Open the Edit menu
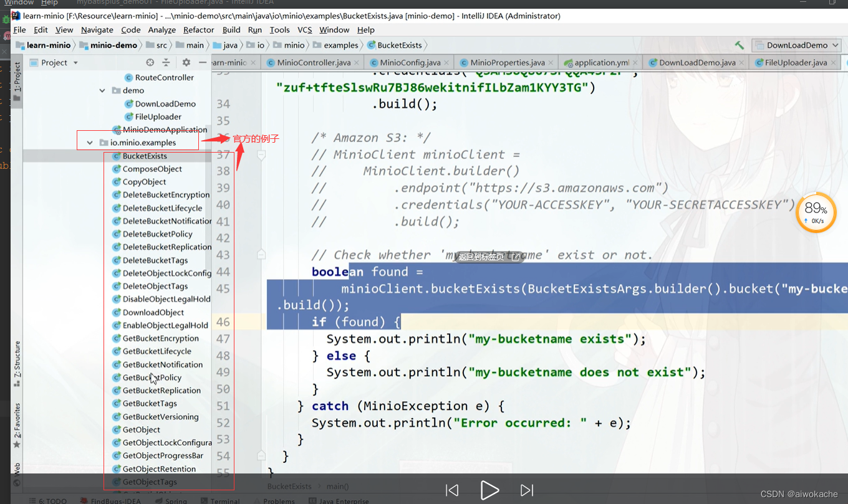This screenshot has height=504, width=848. pyautogui.click(x=41, y=29)
